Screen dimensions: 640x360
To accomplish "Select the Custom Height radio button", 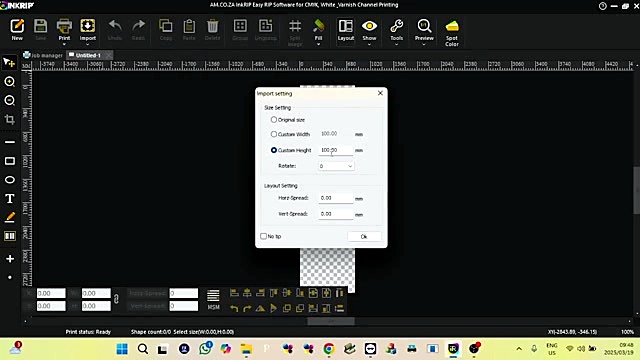I will pyautogui.click(x=273, y=150).
